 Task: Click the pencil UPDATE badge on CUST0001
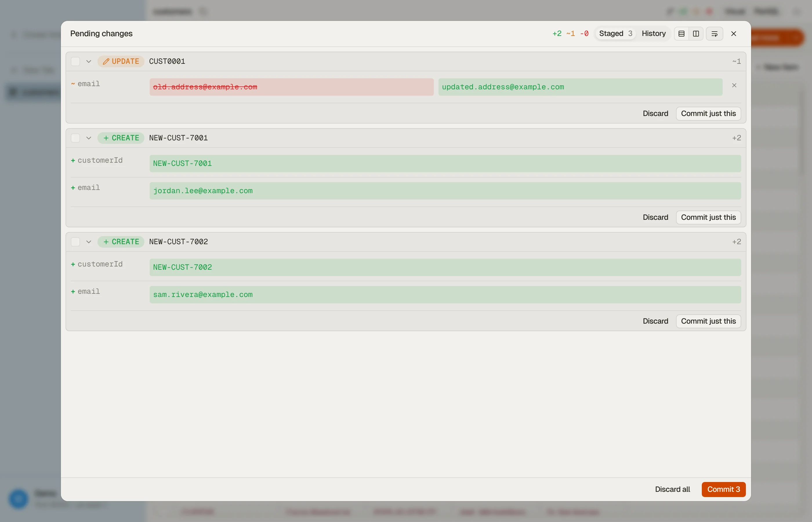click(x=121, y=61)
